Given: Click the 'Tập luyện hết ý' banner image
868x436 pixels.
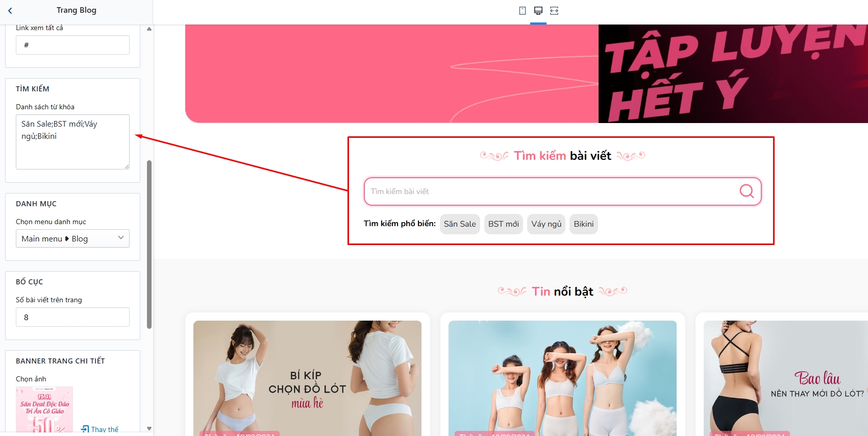Looking at the screenshot, I should [x=733, y=74].
